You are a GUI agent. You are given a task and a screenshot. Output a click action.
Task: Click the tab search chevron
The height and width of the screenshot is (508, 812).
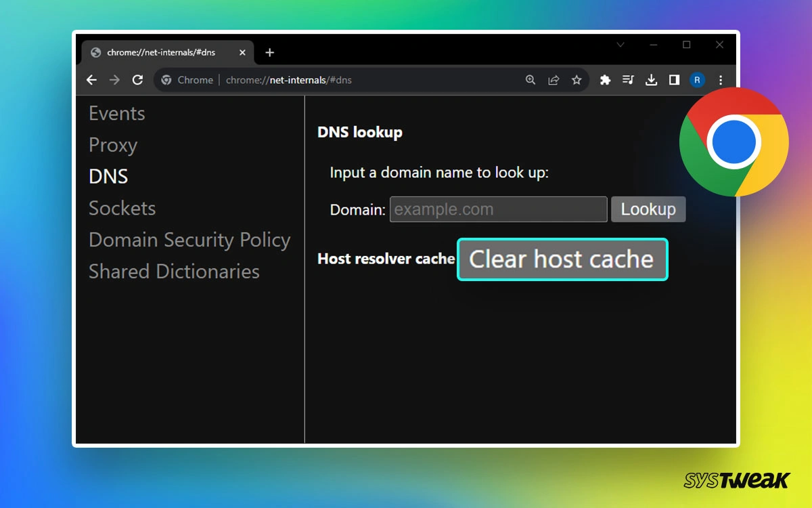(x=621, y=45)
